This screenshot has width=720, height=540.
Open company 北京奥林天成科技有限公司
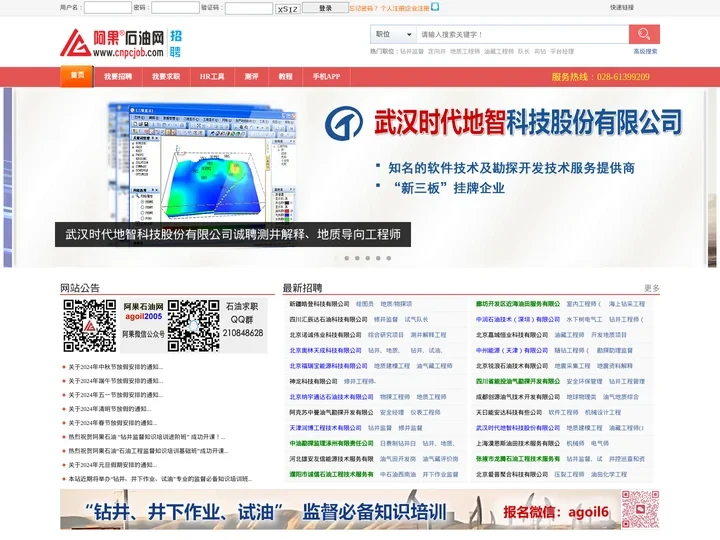(325, 350)
